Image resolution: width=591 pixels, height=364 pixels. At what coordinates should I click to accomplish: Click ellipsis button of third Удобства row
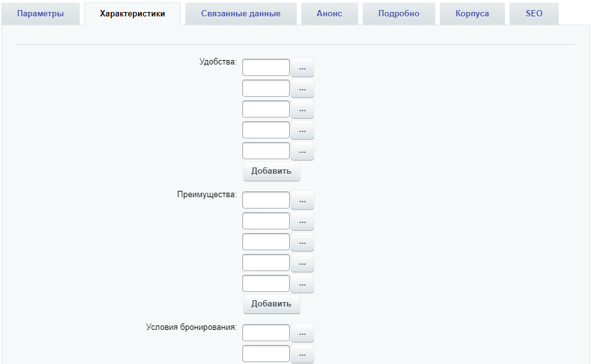[x=302, y=109]
